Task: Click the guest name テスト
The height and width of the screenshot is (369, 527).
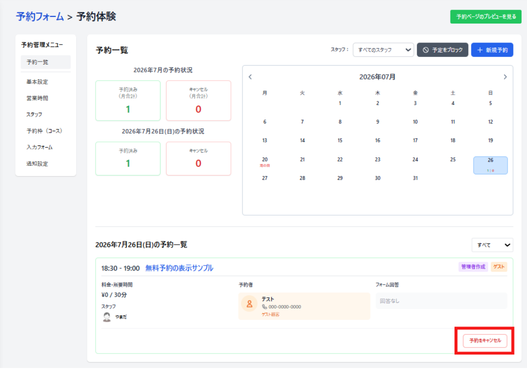Action: [x=268, y=299]
